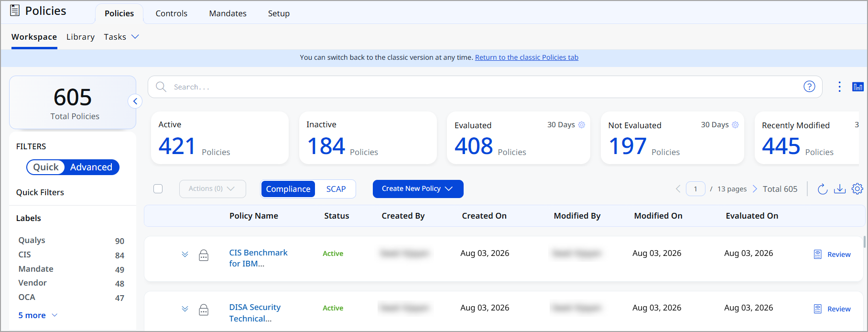
Task: Click the Recently Modified 445 Policies card
Action: coord(807,138)
